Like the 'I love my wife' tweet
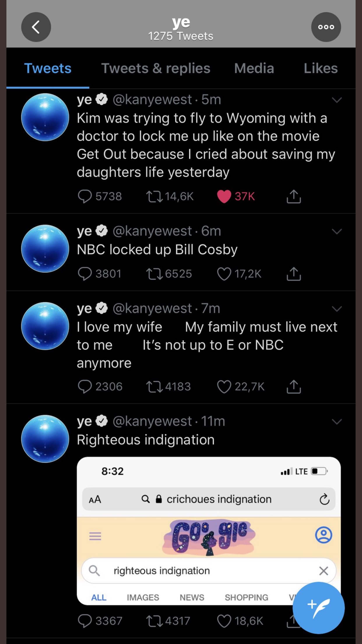 click(x=224, y=387)
